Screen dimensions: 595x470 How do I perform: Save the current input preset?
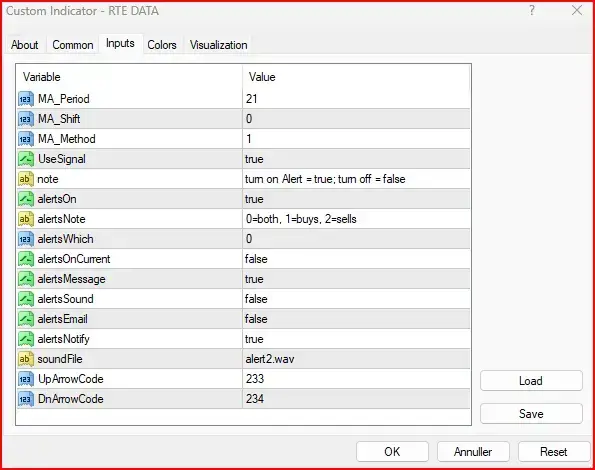531,413
